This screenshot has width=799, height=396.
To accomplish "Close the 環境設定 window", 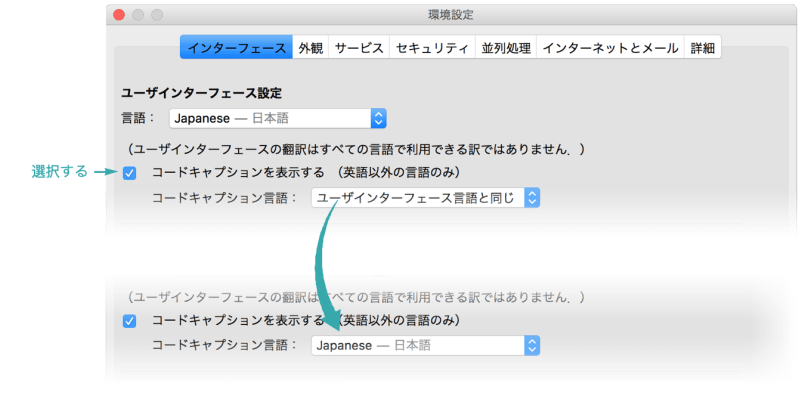I will coord(119,15).
